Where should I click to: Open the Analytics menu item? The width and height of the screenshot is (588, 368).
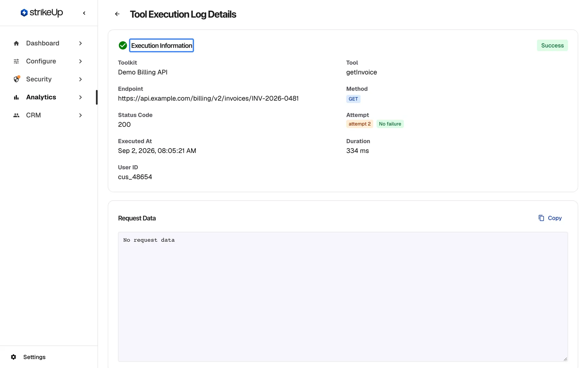coord(48,97)
